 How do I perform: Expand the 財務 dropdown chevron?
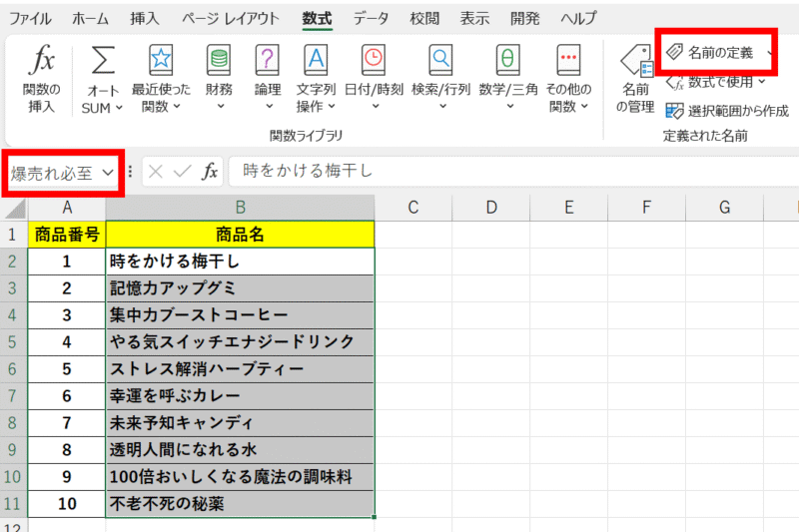[x=221, y=107]
